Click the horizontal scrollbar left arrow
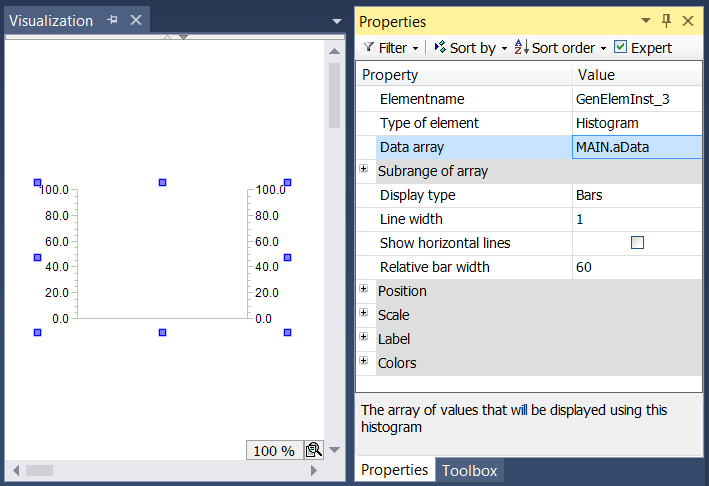The width and height of the screenshot is (709, 486). coord(16,471)
